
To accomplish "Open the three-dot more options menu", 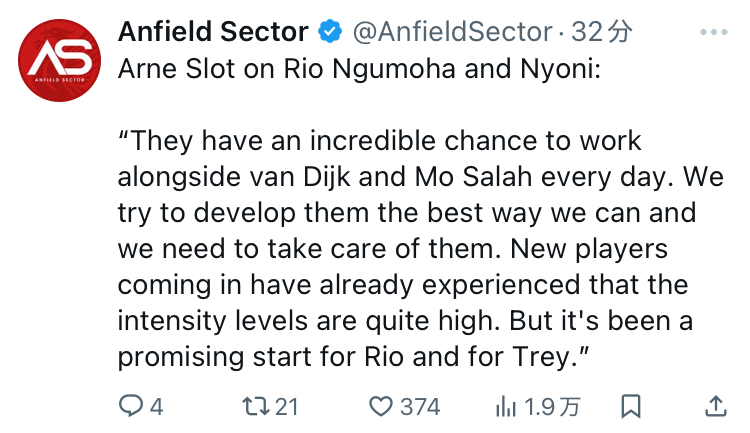I will click(x=714, y=32).
